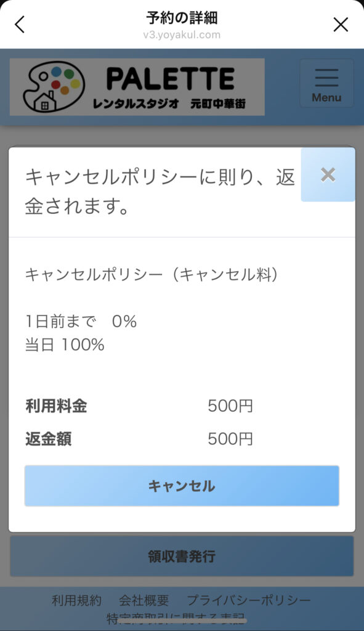Tap the paint palette house logo icon
Viewport: 364px width, 631px height.
pos(54,86)
